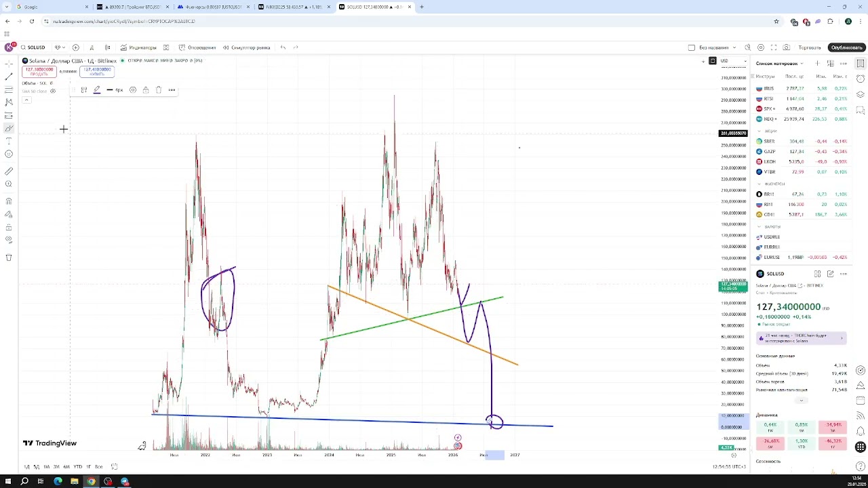Open the candlestick chart type selector
The height and width of the screenshot is (488, 868).
(107, 47)
